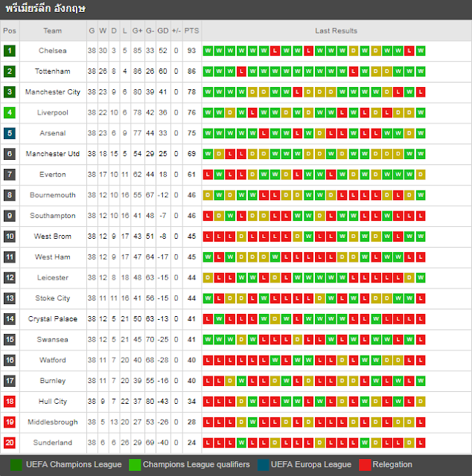Select the Southampton team name

(x=53, y=216)
